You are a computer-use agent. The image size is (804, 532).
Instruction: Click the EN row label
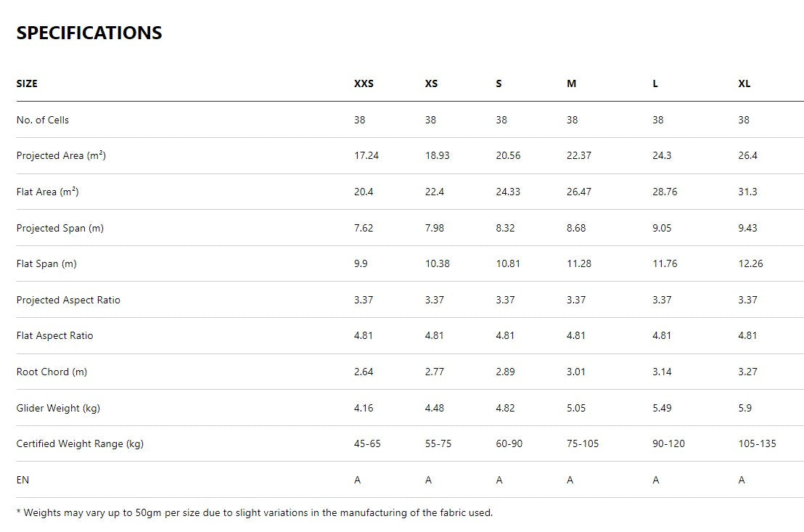click(22, 480)
